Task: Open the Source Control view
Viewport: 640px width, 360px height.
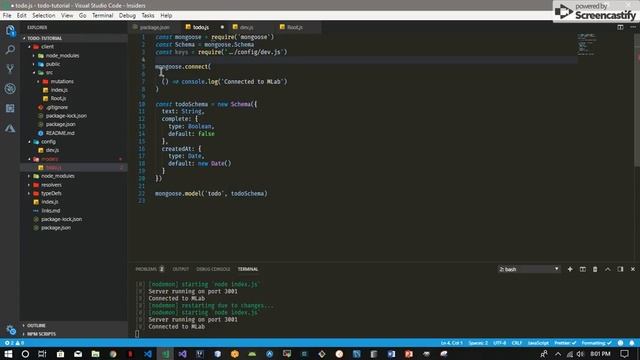Action: click(x=10, y=69)
